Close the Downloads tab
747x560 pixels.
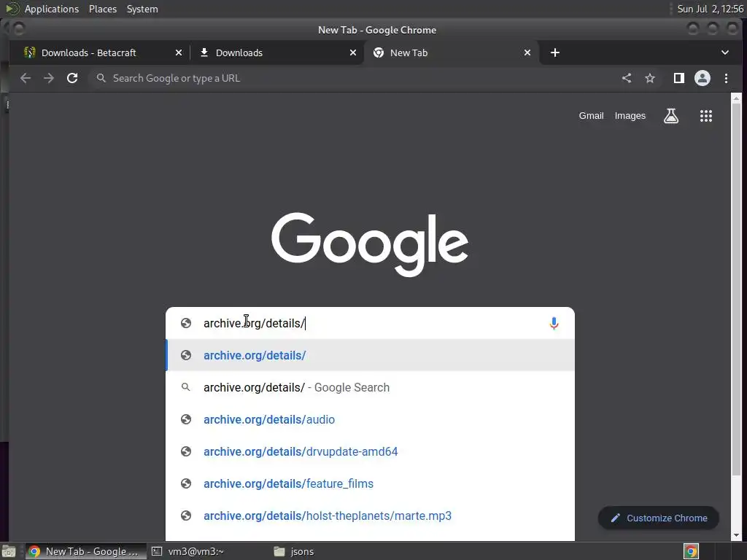click(353, 52)
